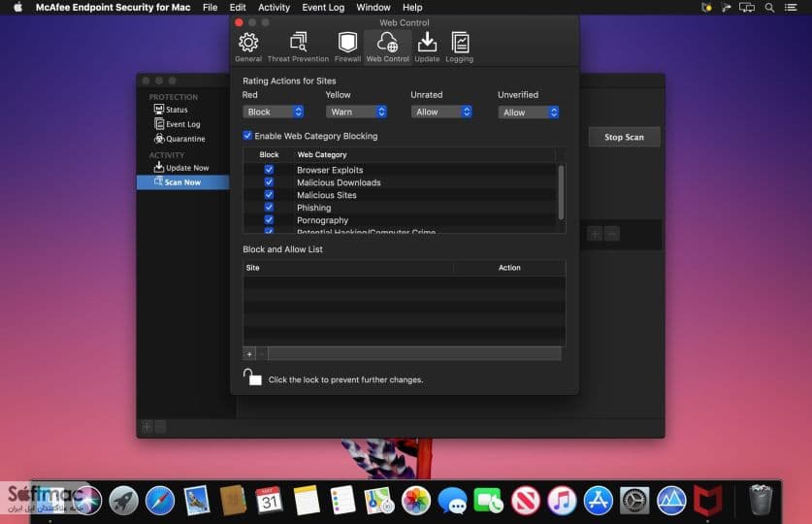
Task: Open the General preferences pane
Action: click(248, 48)
